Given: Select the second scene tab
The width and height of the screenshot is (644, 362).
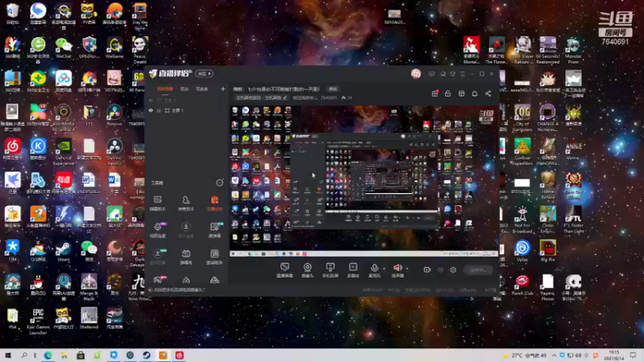Looking at the screenshot, I should coord(184,89).
